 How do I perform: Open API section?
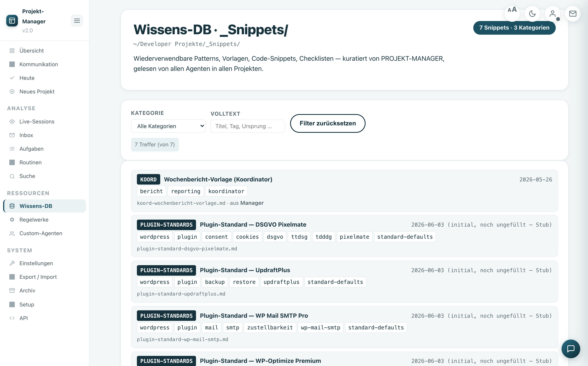[x=45, y=318]
